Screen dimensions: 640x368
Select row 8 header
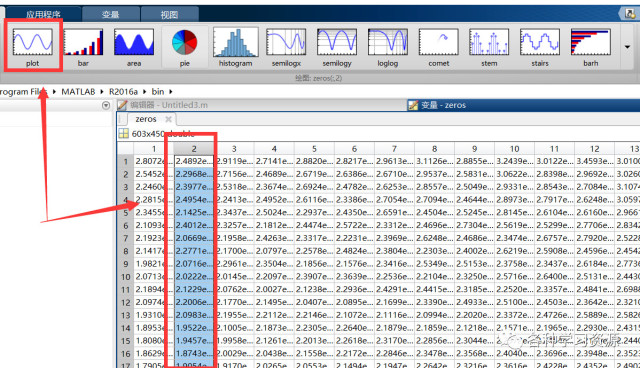coord(126,251)
